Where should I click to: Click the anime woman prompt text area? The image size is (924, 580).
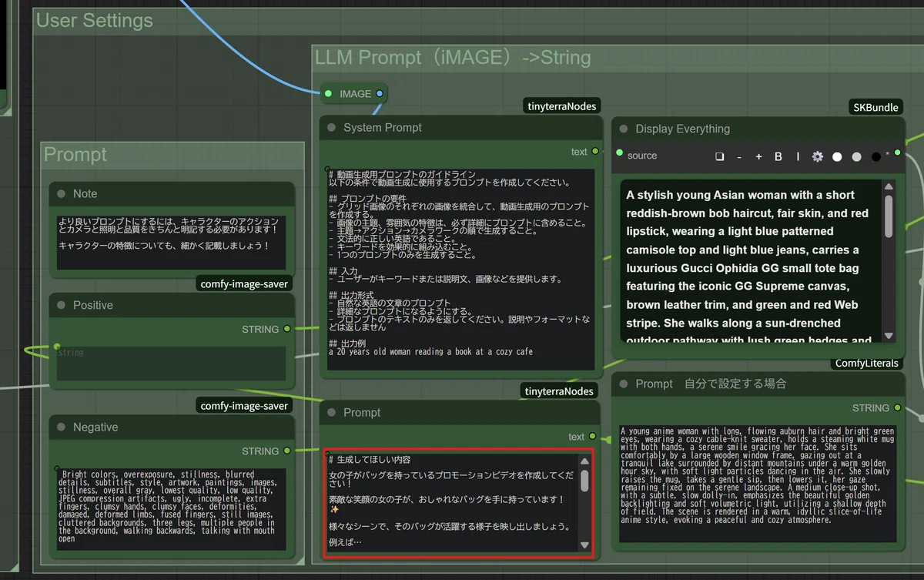coord(758,482)
